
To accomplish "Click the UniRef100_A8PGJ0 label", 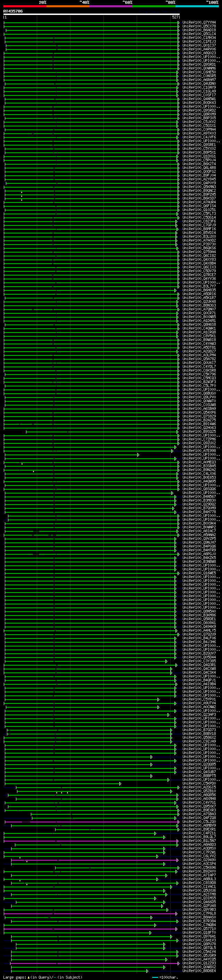I will pos(199,554).
